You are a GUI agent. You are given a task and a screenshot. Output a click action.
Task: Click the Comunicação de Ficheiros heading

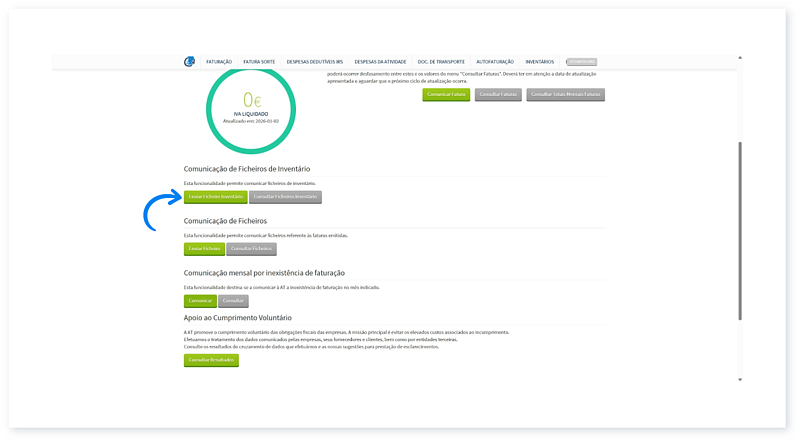tap(225, 221)
